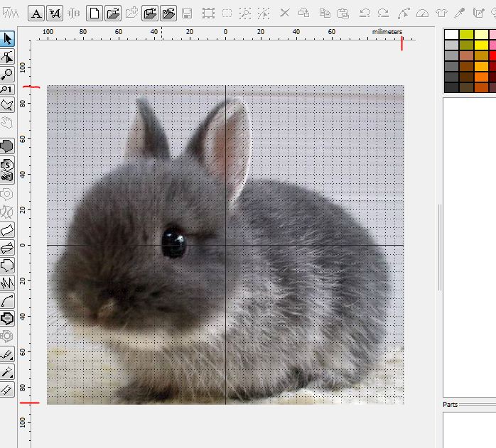Click the rabbit's eye on canvas
This screenshot has width=496, height=448.
tap(173, 243)
